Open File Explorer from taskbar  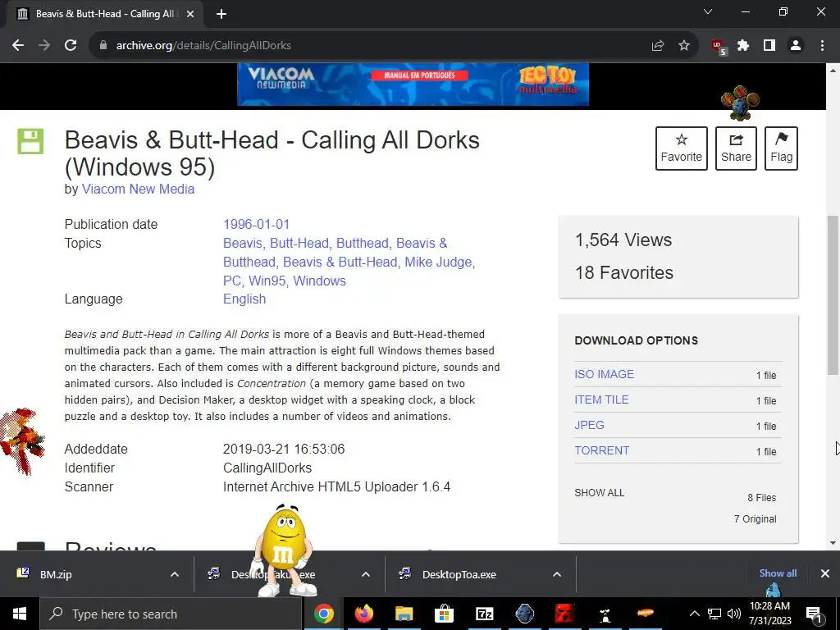[x=404, y=614]
